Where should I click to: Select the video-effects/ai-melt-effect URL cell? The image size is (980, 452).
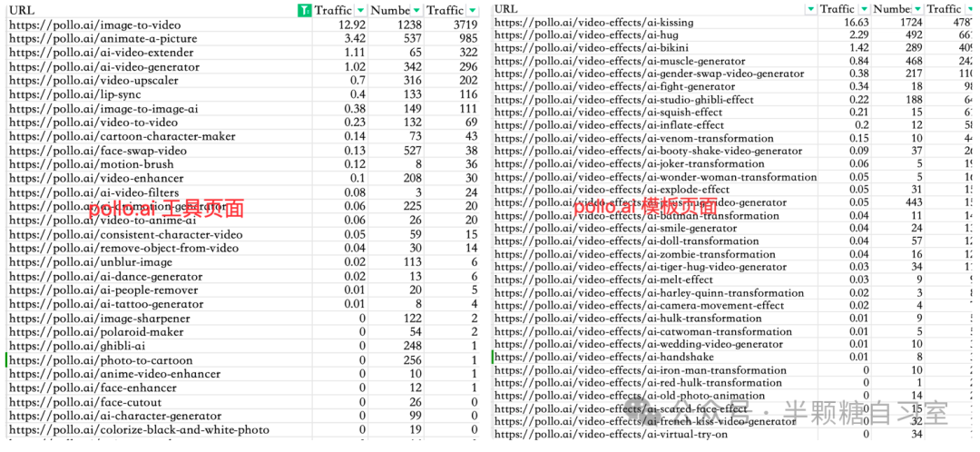point(655,280)
